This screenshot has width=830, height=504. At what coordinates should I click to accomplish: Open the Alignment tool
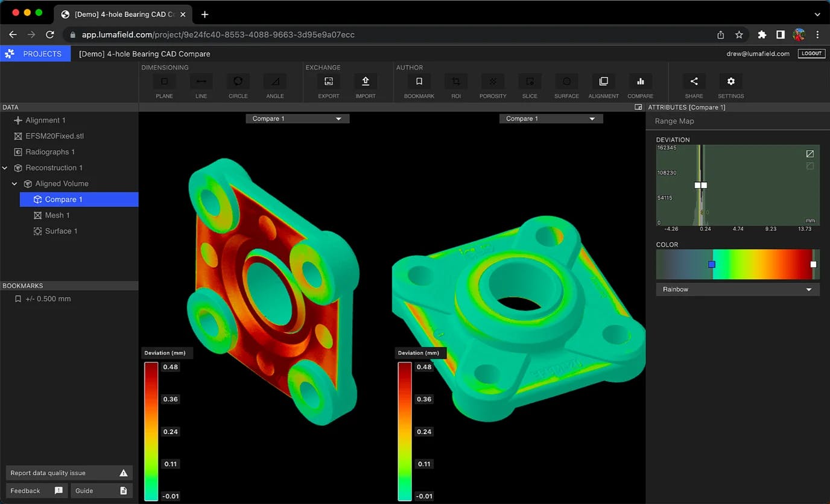tap(603, 82)
